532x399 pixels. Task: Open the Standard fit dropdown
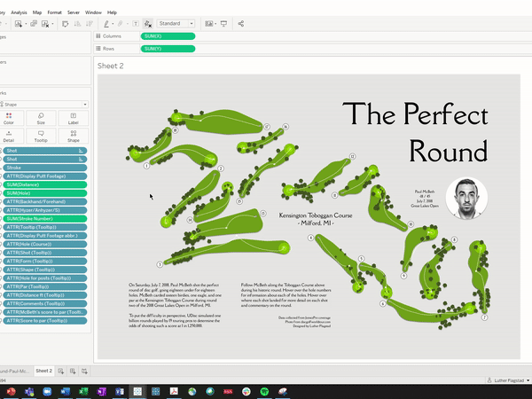(x=176, y=23)
